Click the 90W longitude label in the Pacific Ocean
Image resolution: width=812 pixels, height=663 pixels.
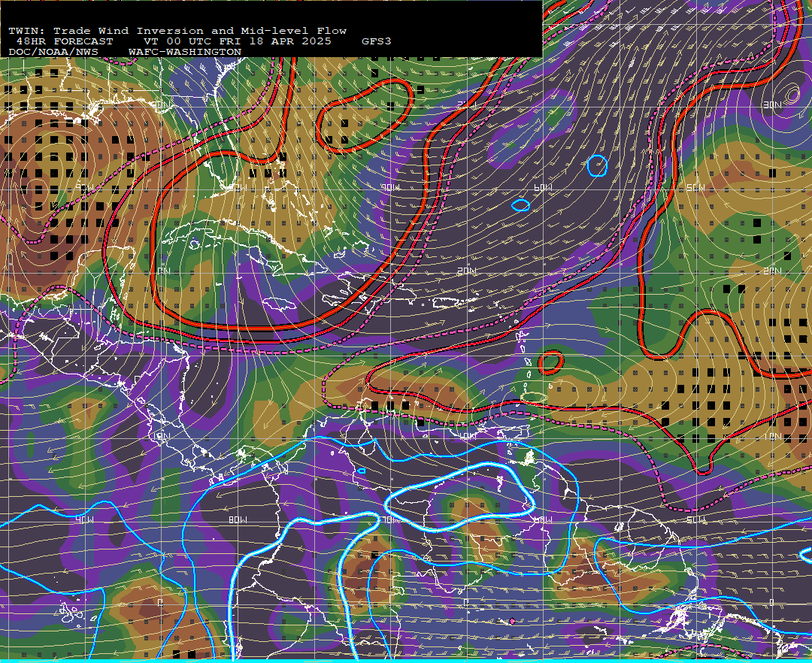[x=85, y=519]
